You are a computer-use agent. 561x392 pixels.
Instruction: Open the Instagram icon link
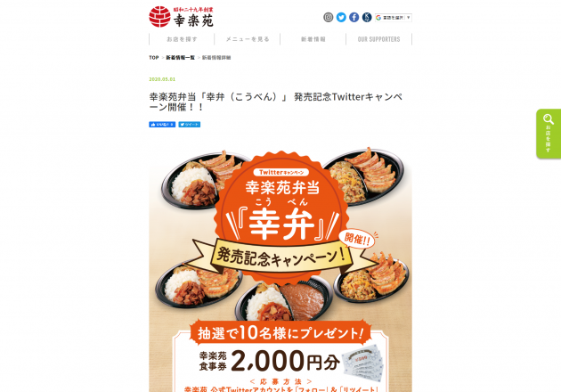click(x=328, y=17)
